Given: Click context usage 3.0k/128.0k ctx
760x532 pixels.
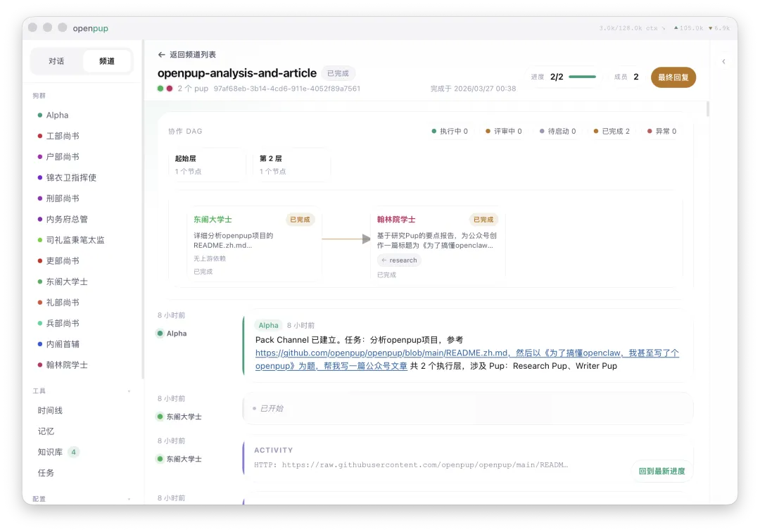Looking at the screenshot, I should point(628,28).
